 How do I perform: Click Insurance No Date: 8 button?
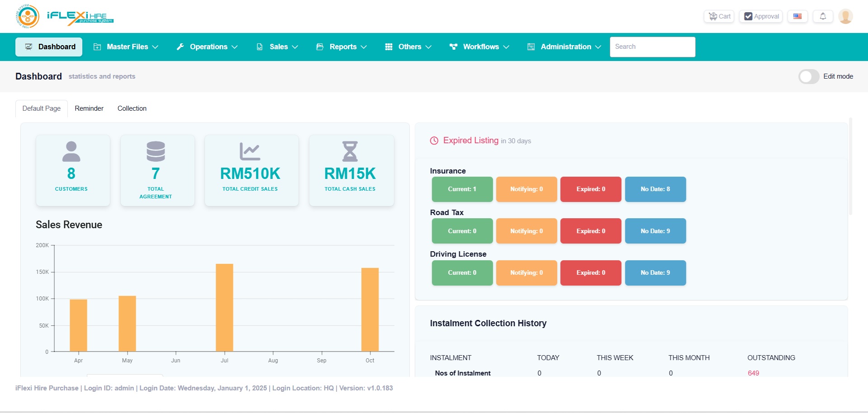[655, 189]
